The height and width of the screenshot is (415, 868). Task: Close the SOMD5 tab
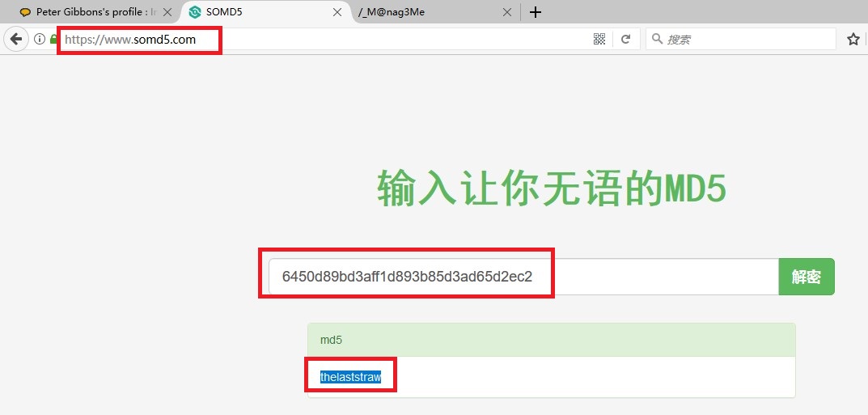click(x=338, y=12)
